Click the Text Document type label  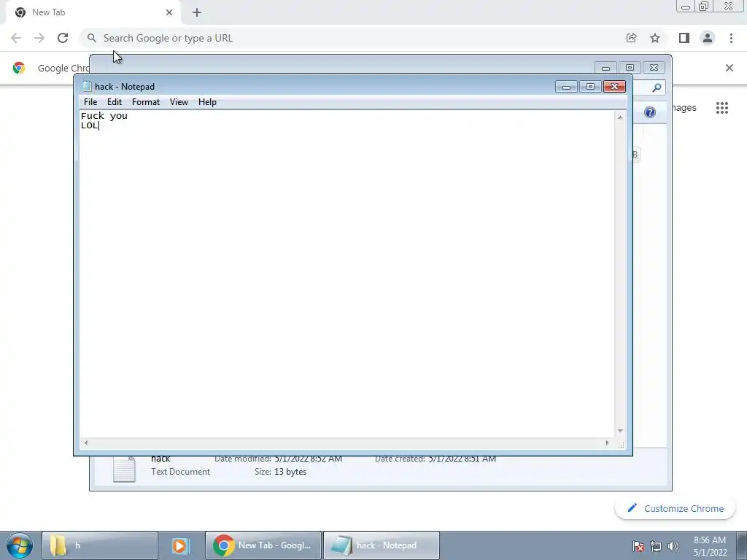tap(181, 472)
